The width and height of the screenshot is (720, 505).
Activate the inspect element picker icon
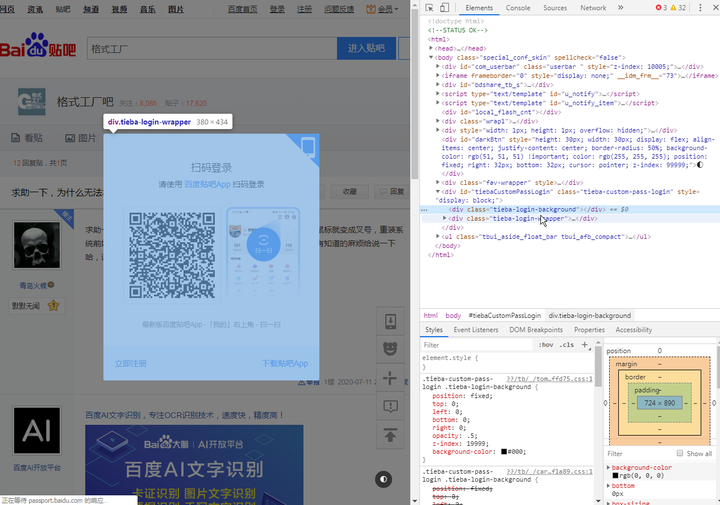tap(429, 8)
